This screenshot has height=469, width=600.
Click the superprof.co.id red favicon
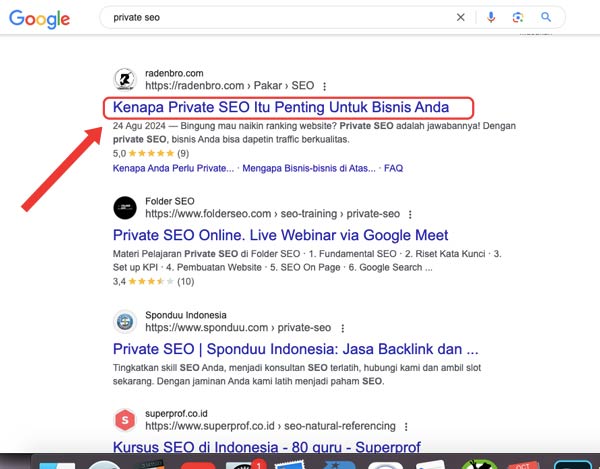point(125,420)
